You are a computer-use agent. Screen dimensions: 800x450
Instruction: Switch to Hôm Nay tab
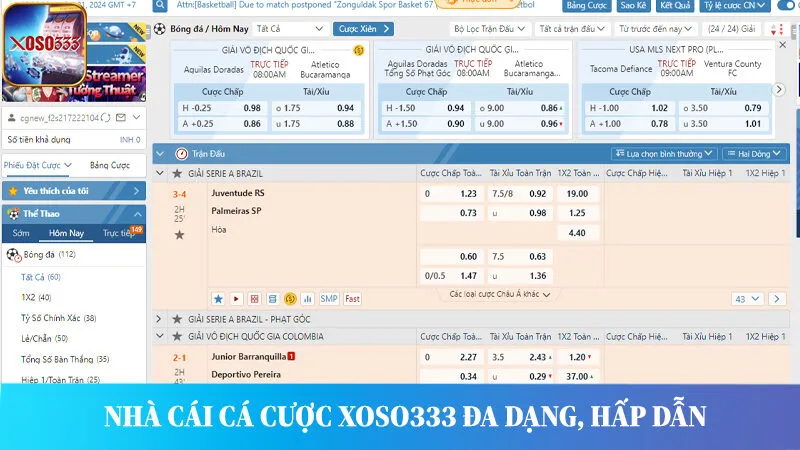point(66,233)
